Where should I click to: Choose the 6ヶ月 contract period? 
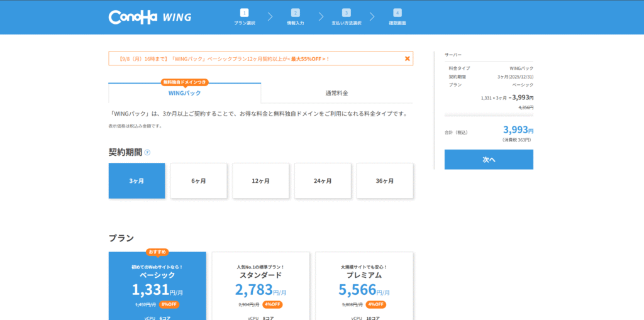[x=199, y=180]
